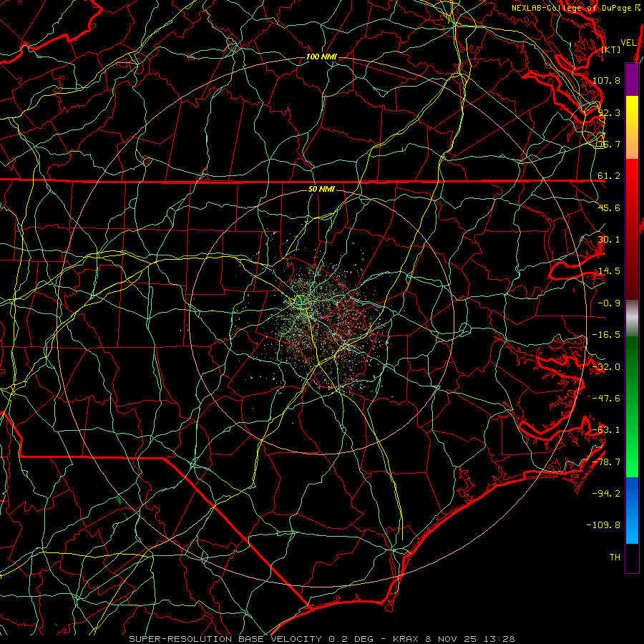Click the 92.3 scale value

click(609, 112)
